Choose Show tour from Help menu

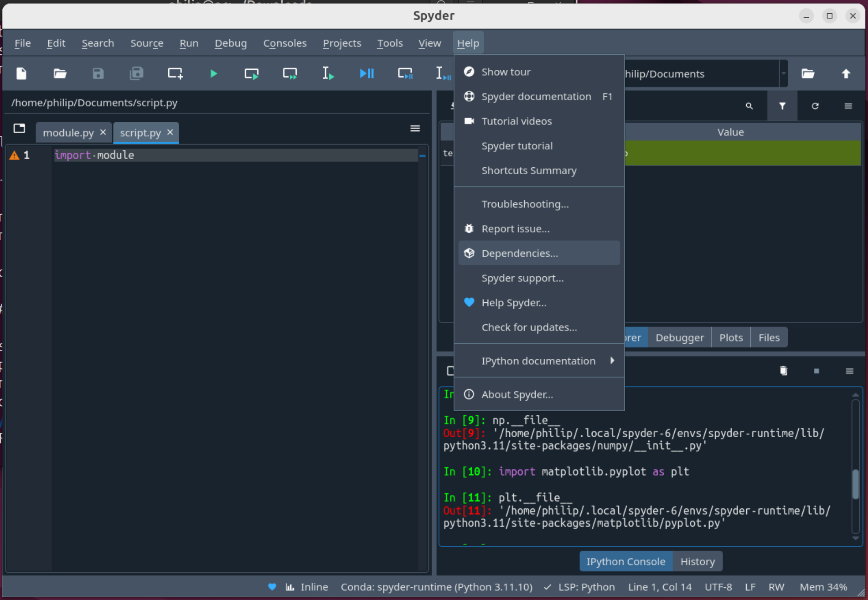[539, 72]
